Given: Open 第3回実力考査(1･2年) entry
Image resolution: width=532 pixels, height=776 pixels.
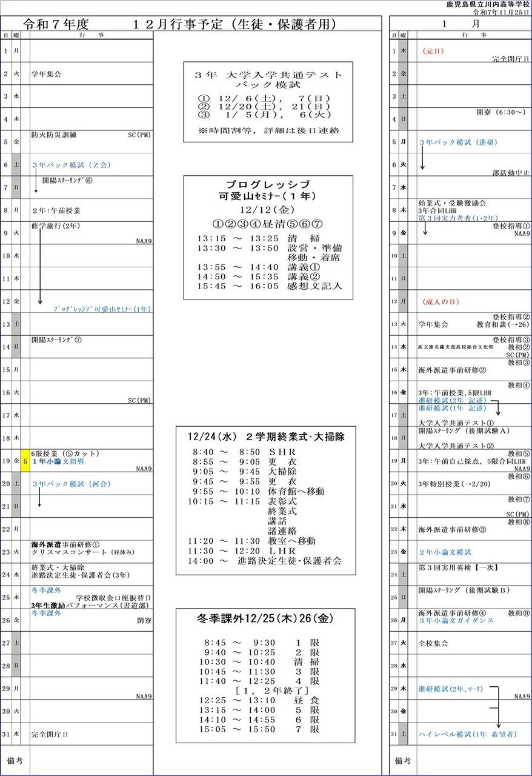Looking at the screenshot, I should point(457,218).
